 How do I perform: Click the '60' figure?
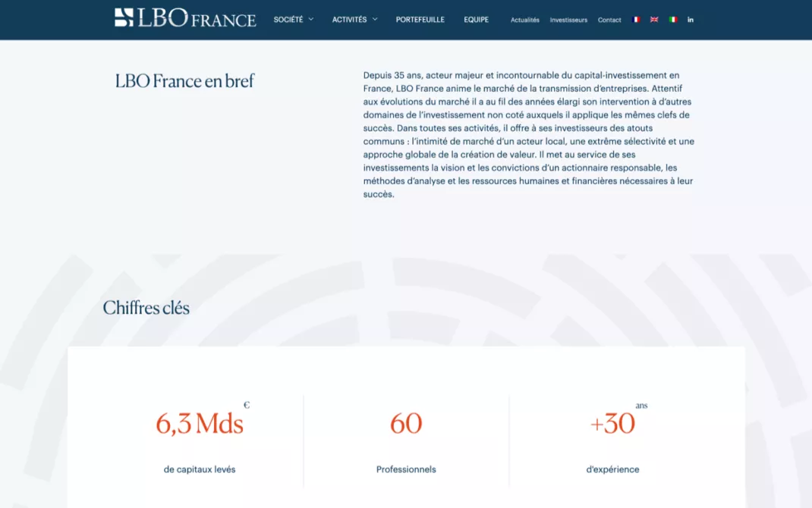click(406, 423)
